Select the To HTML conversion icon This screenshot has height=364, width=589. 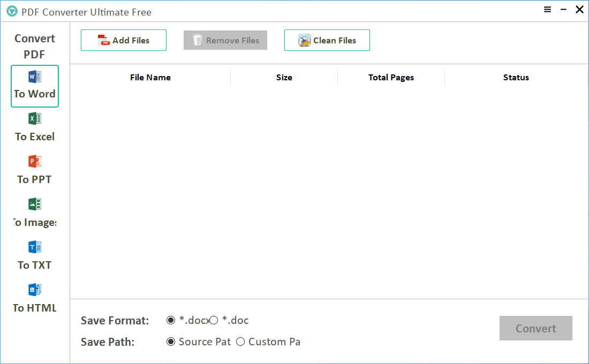click(35, 290)
